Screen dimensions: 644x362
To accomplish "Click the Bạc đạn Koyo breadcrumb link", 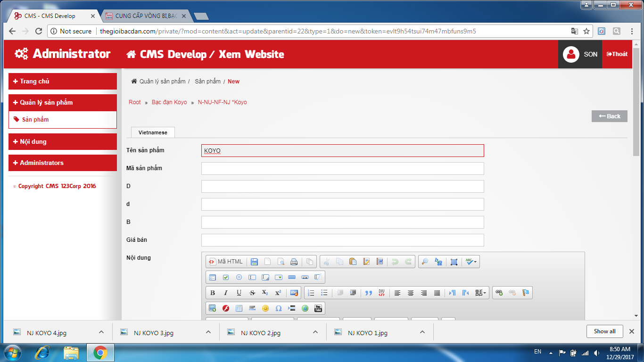I will tap(169, 102).
